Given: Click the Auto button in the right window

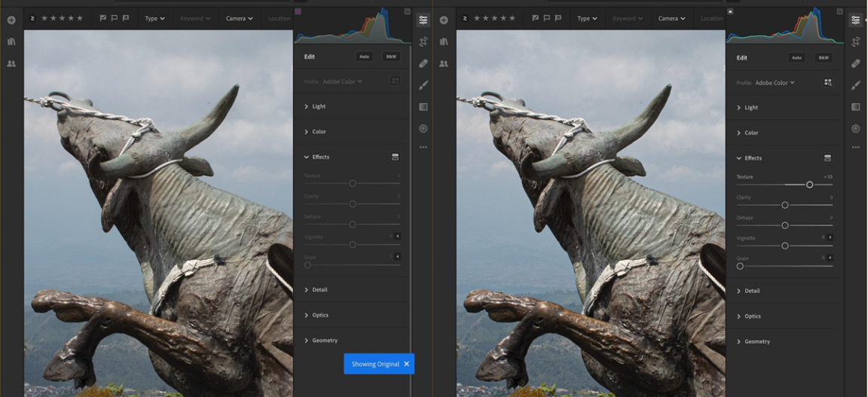Looking at the screenshot, I should (796, 57).
